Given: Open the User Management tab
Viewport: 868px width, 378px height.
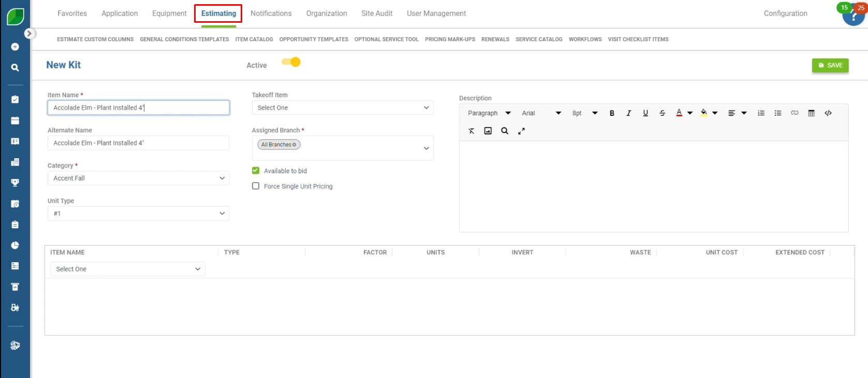Looking at the screenshot, I should [436, 13].
